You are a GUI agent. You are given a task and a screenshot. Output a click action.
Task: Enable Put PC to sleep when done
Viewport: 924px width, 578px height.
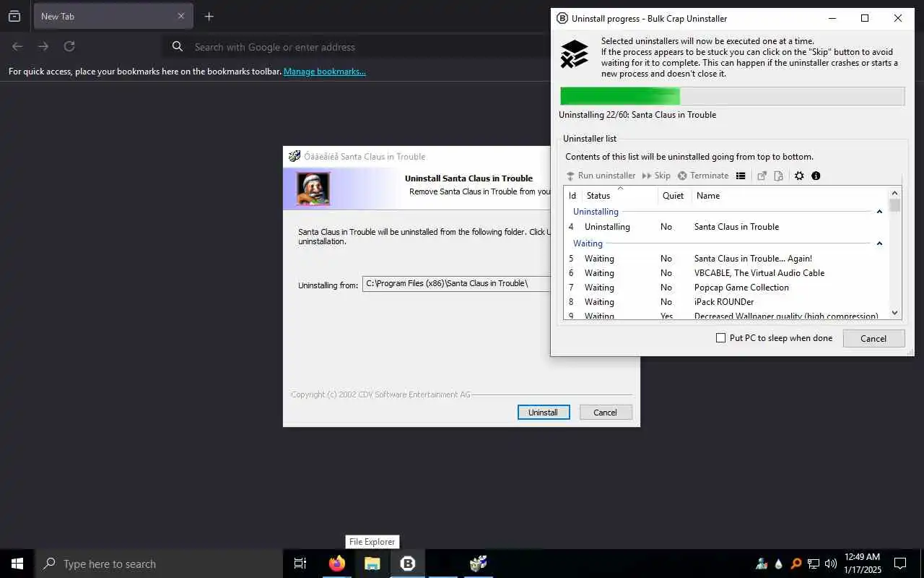pos(774,338)
